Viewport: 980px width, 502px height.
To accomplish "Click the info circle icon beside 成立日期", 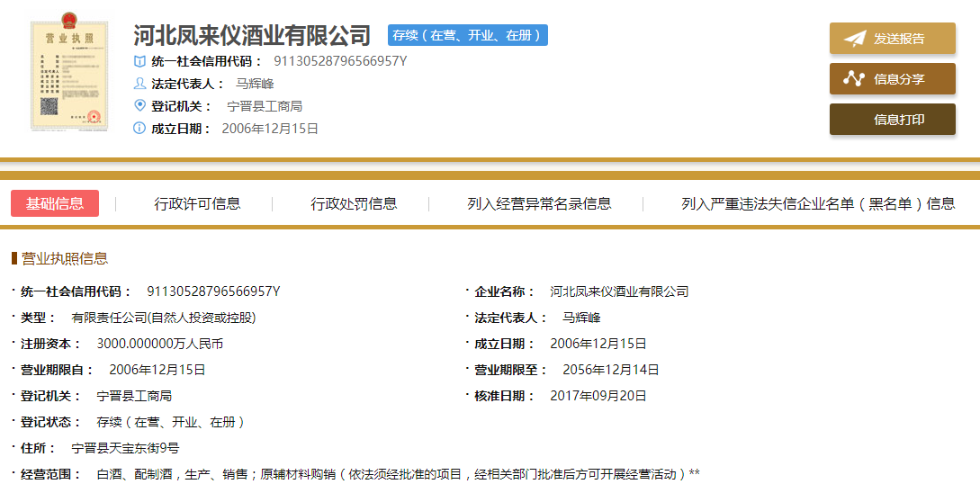I will [x=139, y=129].
